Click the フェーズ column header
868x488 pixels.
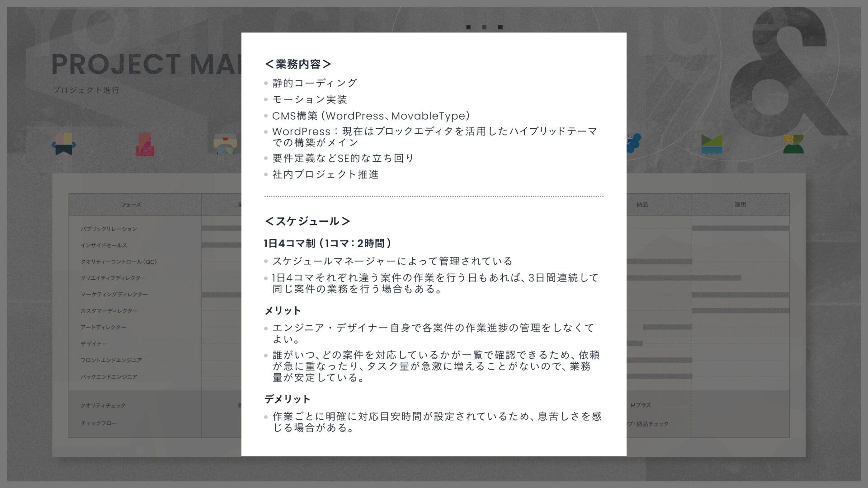tap(131, 205)
